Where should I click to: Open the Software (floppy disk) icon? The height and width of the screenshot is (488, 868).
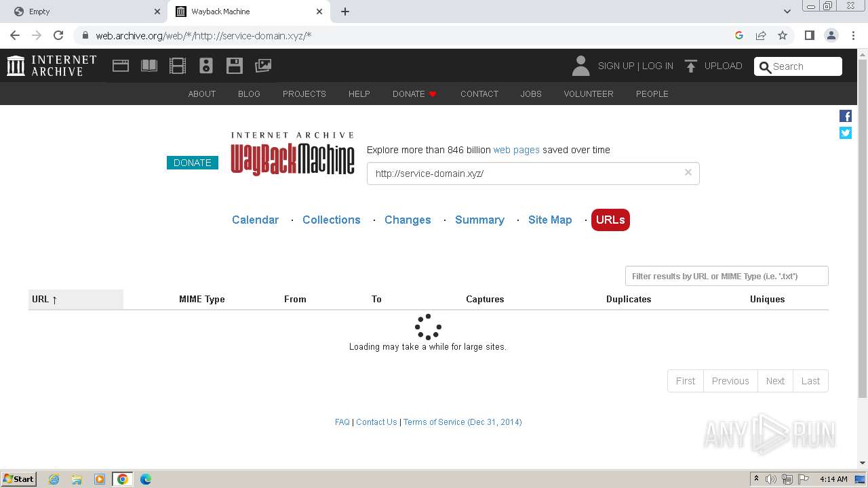pyautogui.click(x=235, y=66)
